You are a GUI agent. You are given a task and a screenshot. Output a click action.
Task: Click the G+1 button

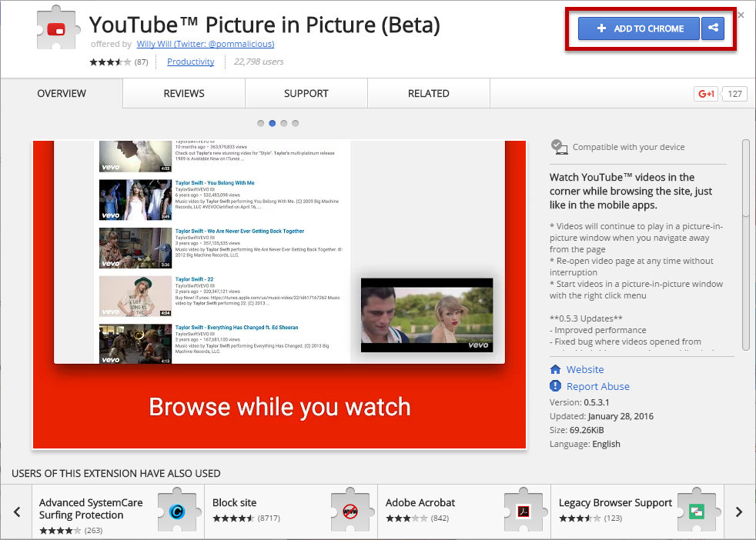[x=706, y=94]
